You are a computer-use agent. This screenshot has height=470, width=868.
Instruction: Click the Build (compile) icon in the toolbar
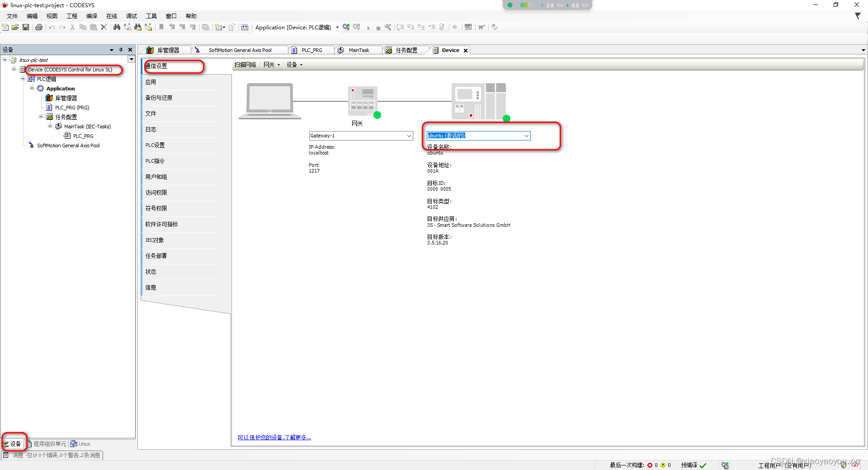pyautogui.click(x=245, y=27)
